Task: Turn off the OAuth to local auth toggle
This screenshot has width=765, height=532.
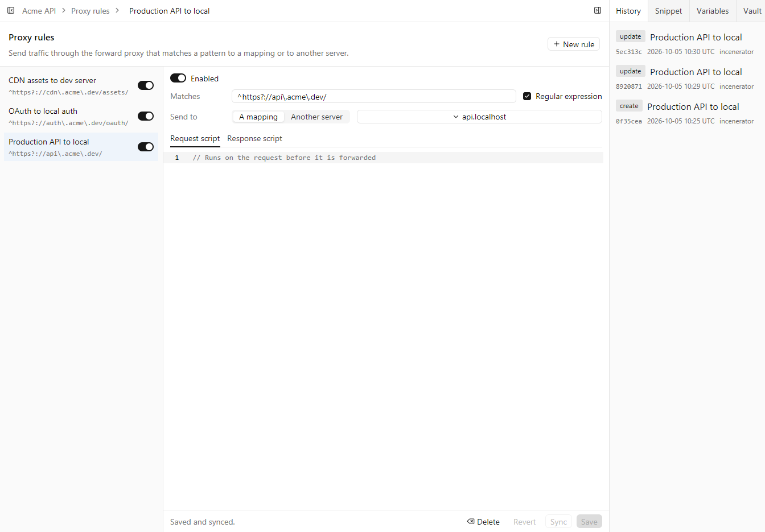Action: (x=146, y=116)
